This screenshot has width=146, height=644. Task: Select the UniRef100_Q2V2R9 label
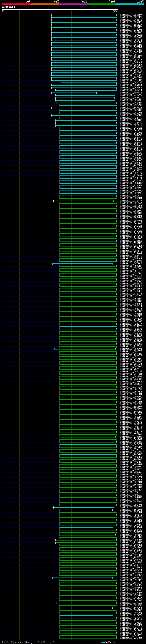(x=131, y=22)
